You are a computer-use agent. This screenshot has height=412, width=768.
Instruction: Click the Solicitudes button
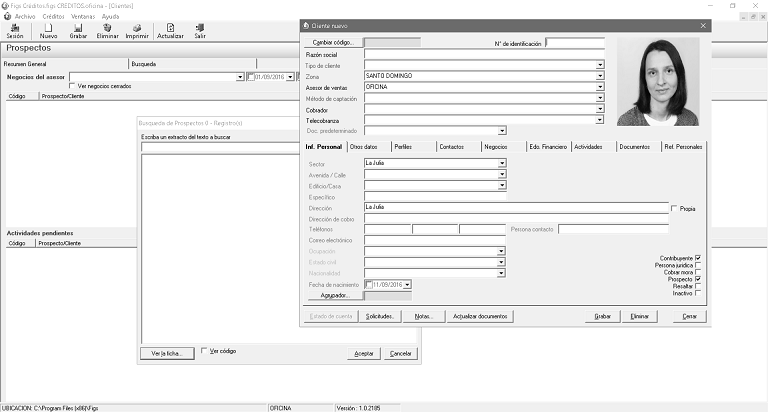click(382, 316)
